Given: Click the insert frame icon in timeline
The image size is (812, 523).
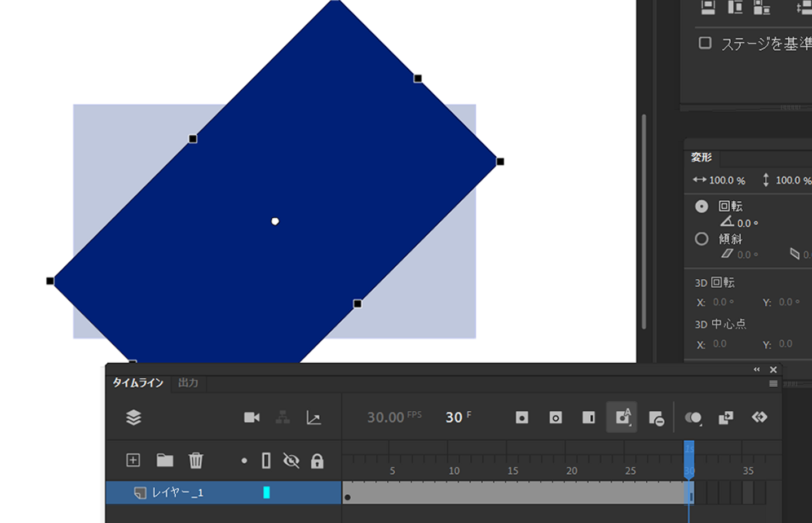Looking at the screenshot, I should pos(588,417).
